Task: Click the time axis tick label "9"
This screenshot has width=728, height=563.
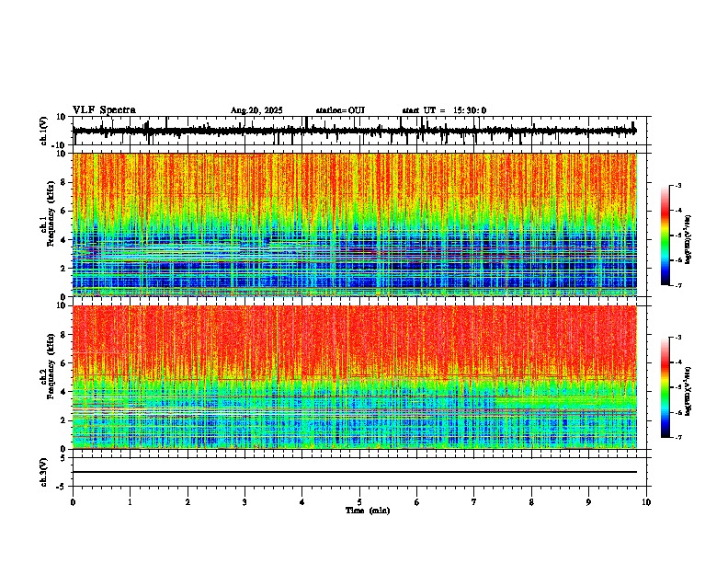Action: click(x=588, y=502)
